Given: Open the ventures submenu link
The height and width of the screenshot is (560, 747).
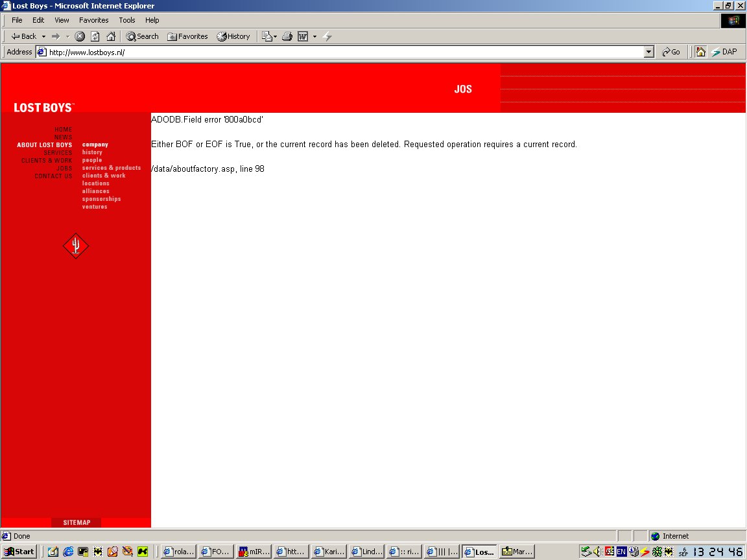Looking at the screenshot, I should point(95,207).
